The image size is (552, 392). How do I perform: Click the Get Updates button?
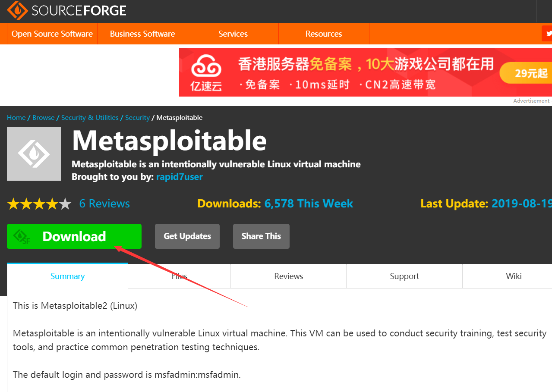point(187,236)
